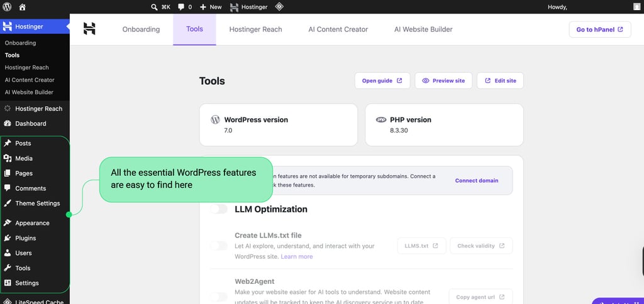This screenshot has width=644, height=304.
Task: Click the "8.3.30" PHP version value
Action: click(x=399, y=131)
